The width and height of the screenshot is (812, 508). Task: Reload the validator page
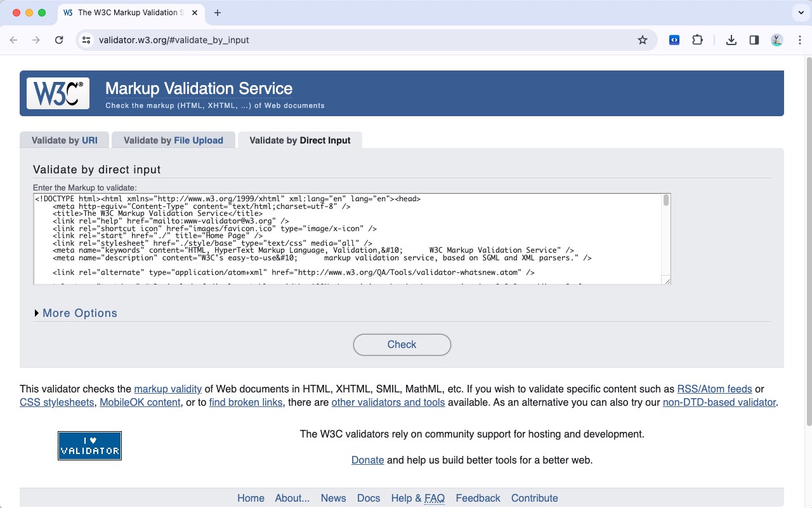click(x=59, y=40)
